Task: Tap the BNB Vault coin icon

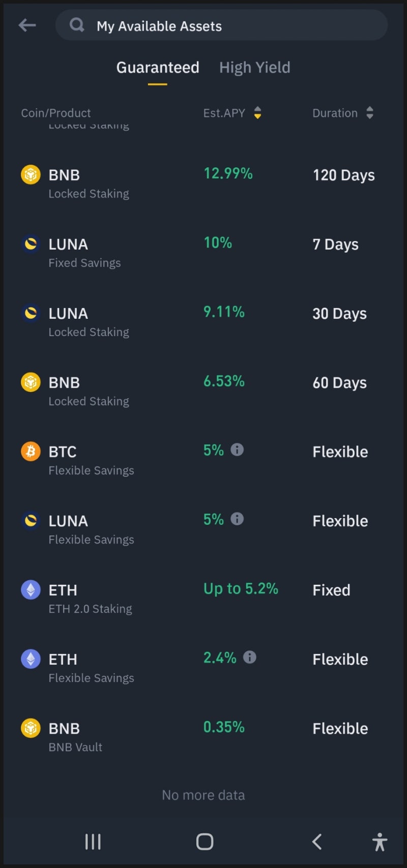Action: coord(31,728)
